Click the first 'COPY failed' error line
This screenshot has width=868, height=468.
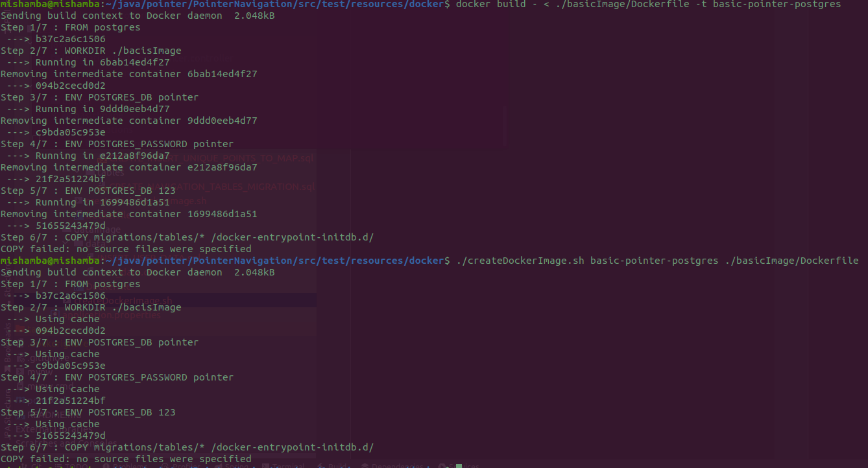click(x=126, y=249)
